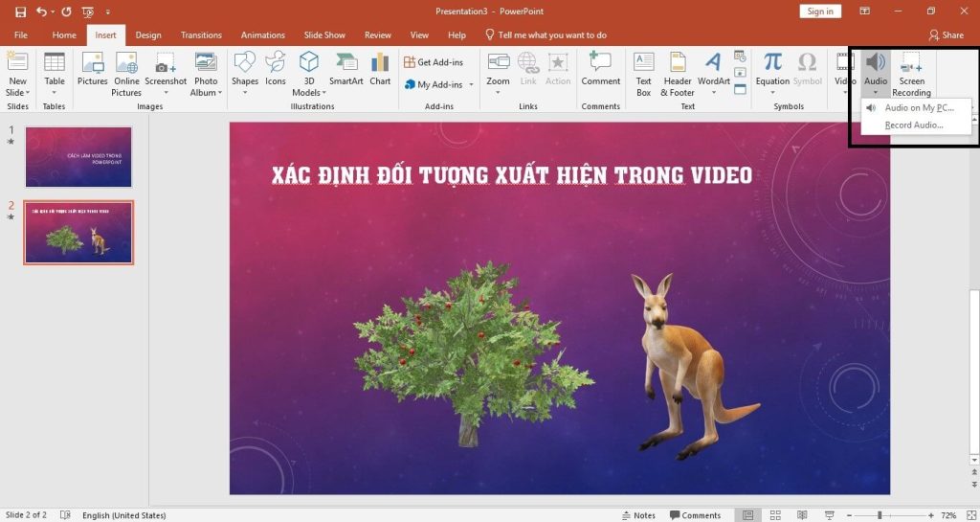
Task: Switch to the Design tab
Action: coord(148,35)
